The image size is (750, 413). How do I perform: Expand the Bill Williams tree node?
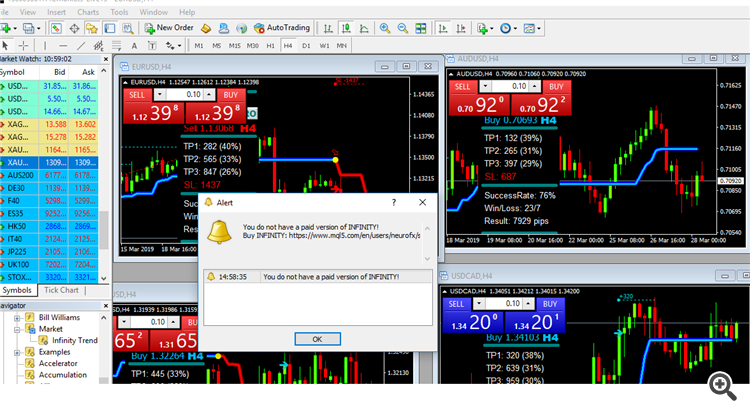17,318
